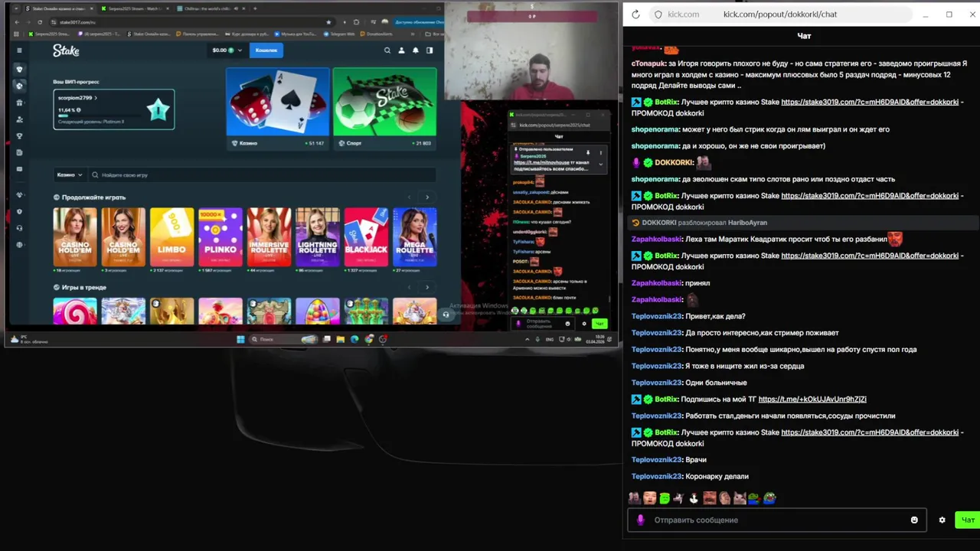Click the Windows taskbar search box
This screenshot has width=980, height=551.
pos(284,339)
